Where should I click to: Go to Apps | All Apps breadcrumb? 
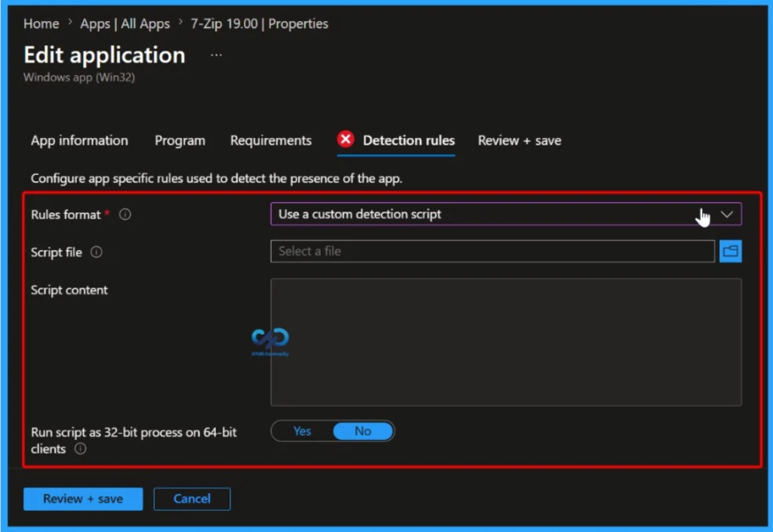coord(125,23)
